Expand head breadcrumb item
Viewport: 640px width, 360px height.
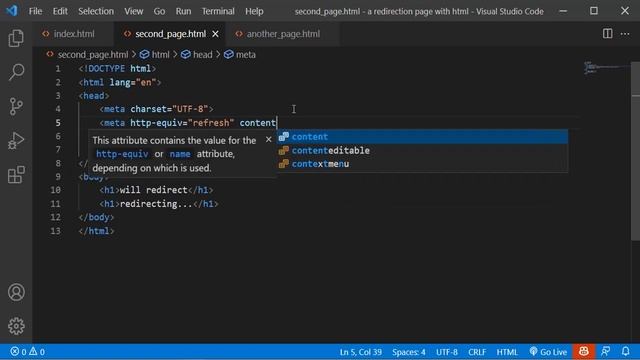197,54
